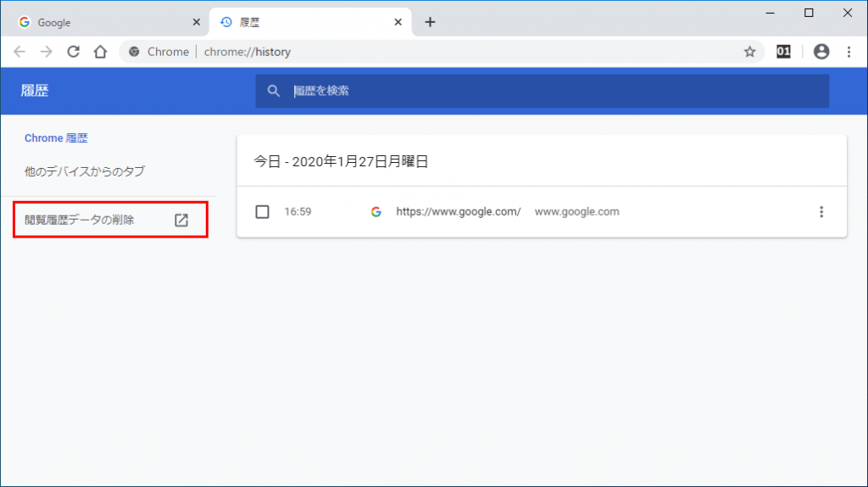Switch to the 履歴 tab
This screenshot has height=487, width=868.
pos(310,22)
